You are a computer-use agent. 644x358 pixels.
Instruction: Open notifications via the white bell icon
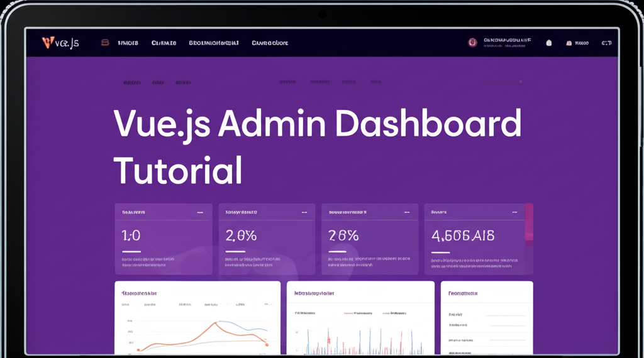(x=548, y=43)
